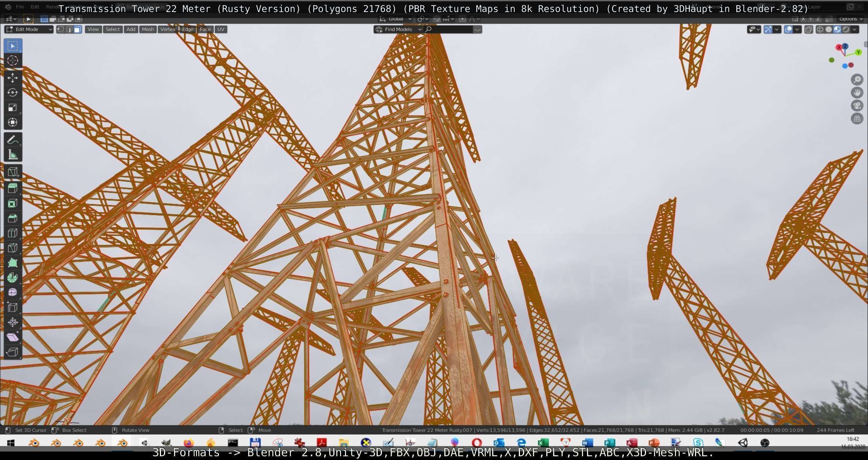Switch to material preview shading
Viewport: 868px width, 460px height.
(x=838, y=29)
